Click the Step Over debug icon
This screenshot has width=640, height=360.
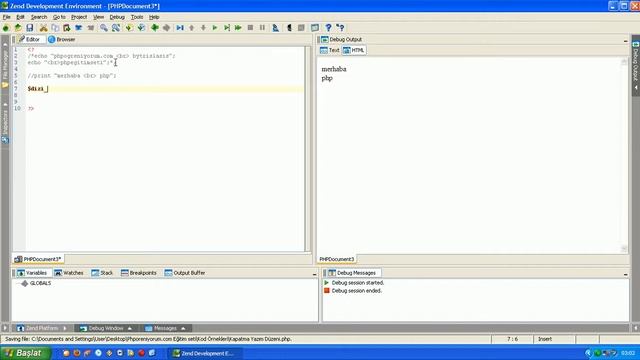(227, 28)
